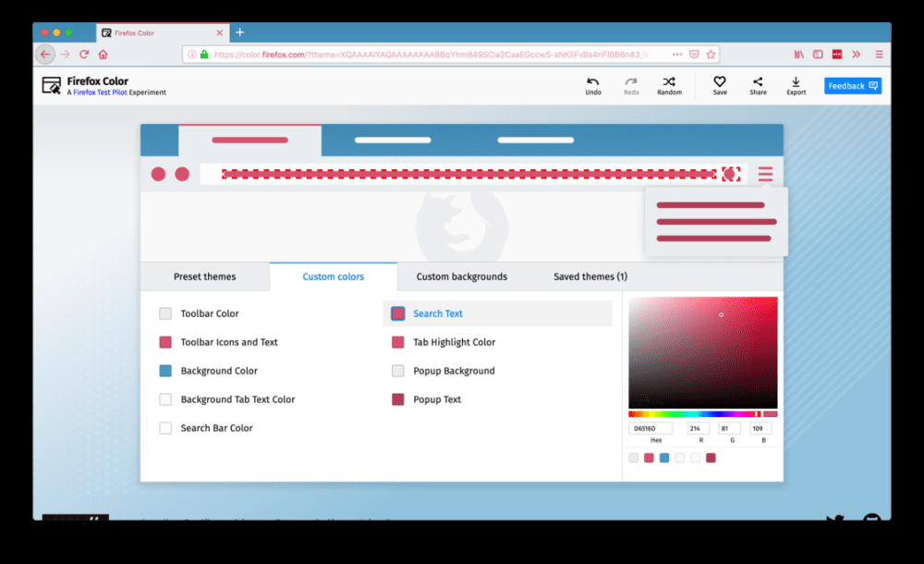924x564 pixels.
Task: Select Background Color option
Action: pos(208,371)
